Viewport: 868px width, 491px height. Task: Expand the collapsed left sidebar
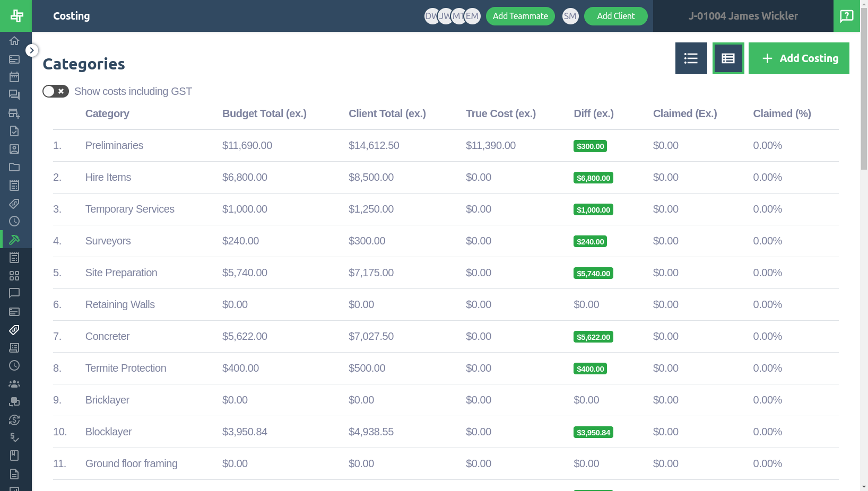(x=32, y=50)
